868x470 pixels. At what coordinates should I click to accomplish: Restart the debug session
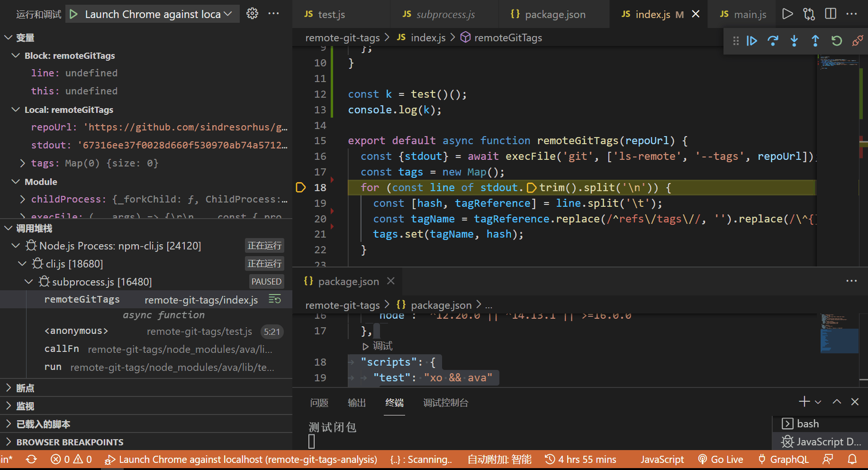click(x=837, y=41)
